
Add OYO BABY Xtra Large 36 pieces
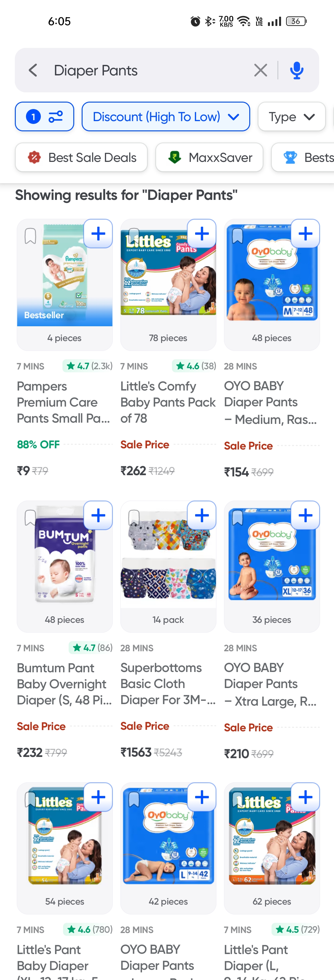click(306, 516)
